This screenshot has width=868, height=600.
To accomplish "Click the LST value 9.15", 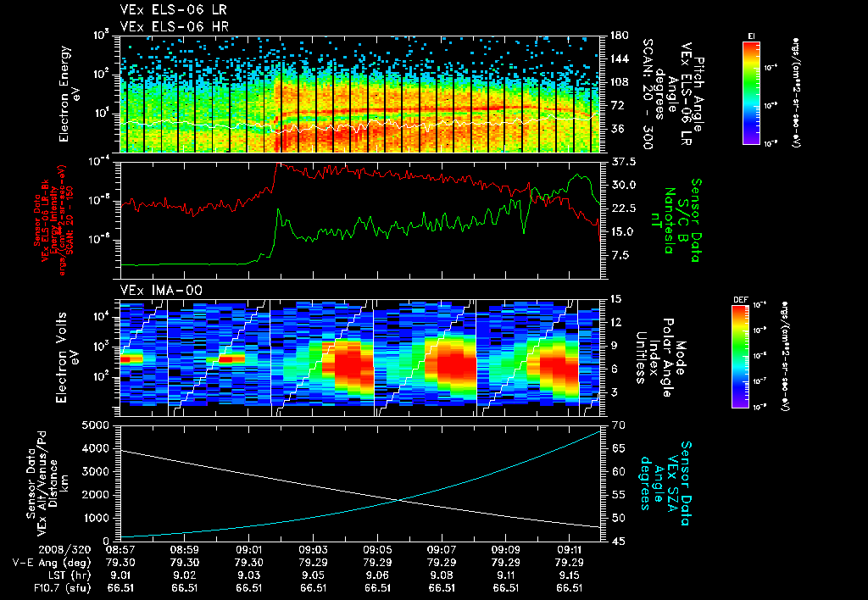I will 570,575.
